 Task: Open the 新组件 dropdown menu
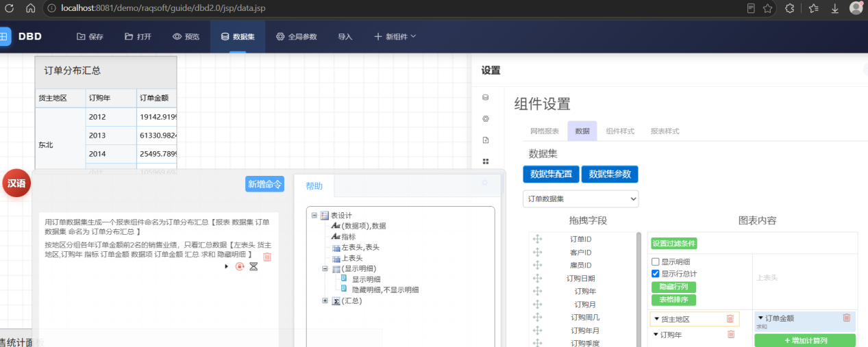tap(395, 36)
